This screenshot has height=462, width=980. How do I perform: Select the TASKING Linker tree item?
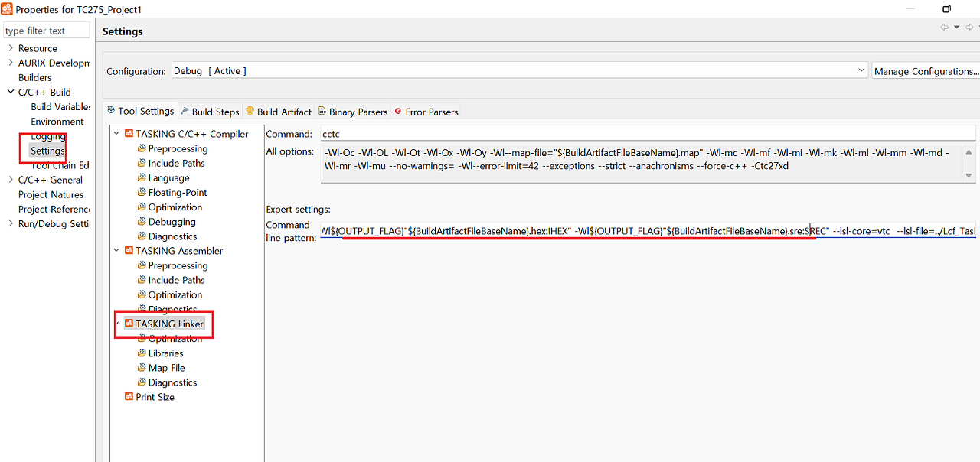(169, 324)
